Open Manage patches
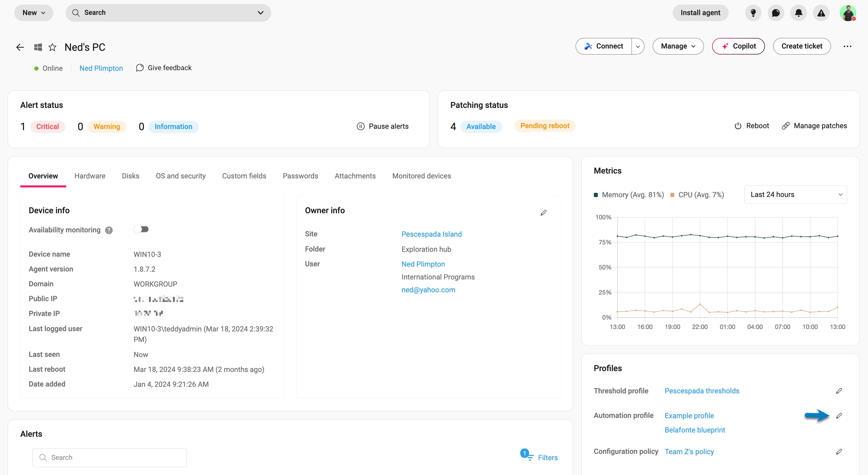 tap(814, 126)
